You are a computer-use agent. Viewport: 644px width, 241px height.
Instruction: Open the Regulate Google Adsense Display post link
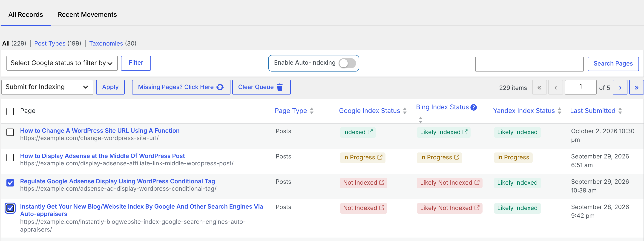(x=118, y=181)
